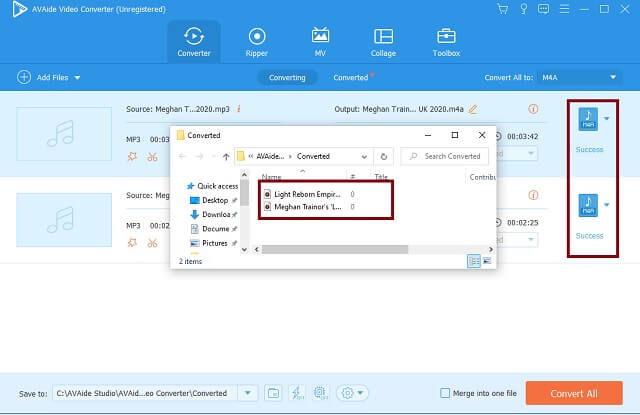
Task: Click the pencil rename output icon
Action: pos(473,109)
